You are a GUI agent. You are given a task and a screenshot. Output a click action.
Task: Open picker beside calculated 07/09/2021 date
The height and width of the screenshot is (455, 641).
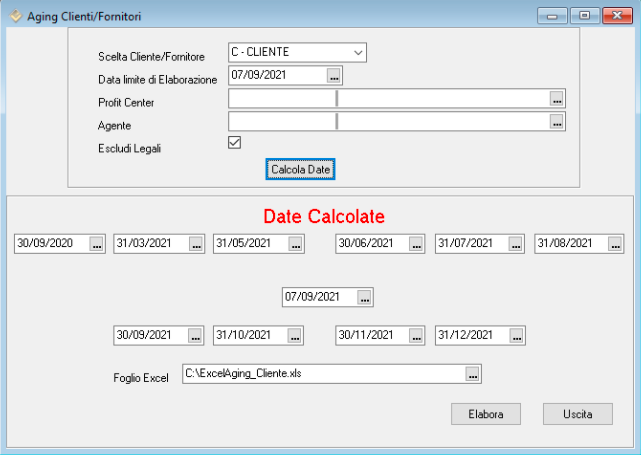365,297
